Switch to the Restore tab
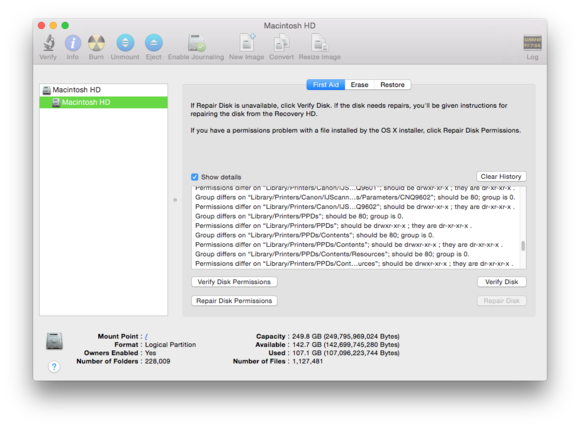Image resolution: width=580 pixels, height=428 pixels. click(392, 85)
